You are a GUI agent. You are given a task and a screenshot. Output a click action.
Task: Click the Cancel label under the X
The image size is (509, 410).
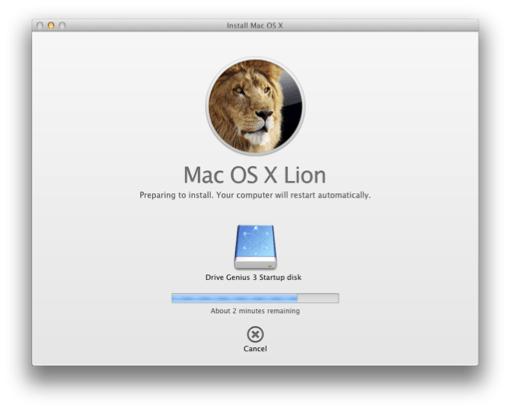tap(255, 349)
